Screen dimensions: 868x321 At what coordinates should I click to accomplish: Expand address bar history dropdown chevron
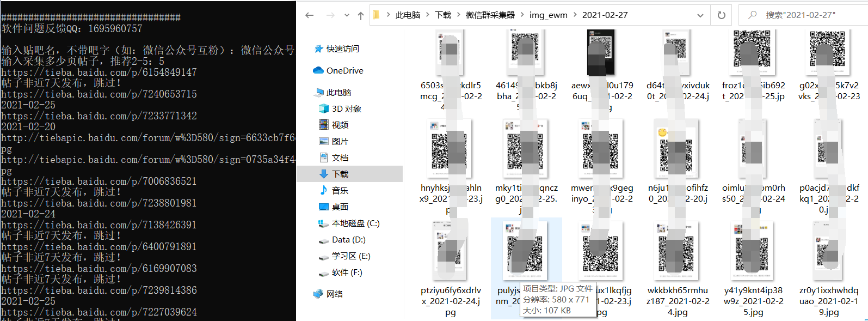click(x=701, y=15)
